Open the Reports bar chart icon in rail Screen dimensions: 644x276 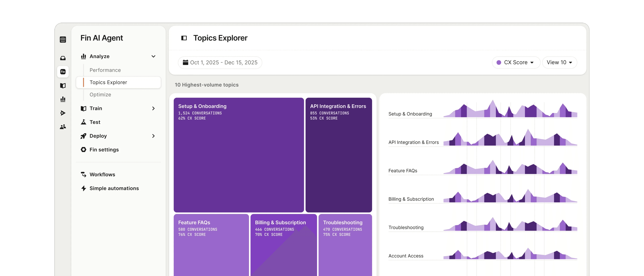[63, 99]
